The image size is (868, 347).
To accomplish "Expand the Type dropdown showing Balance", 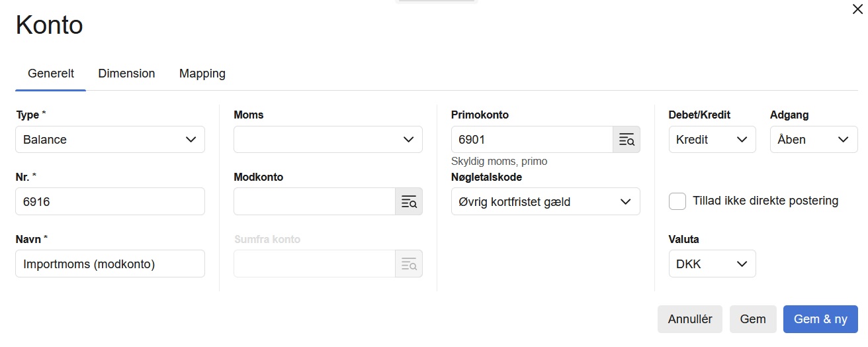I will pos(110,140).
